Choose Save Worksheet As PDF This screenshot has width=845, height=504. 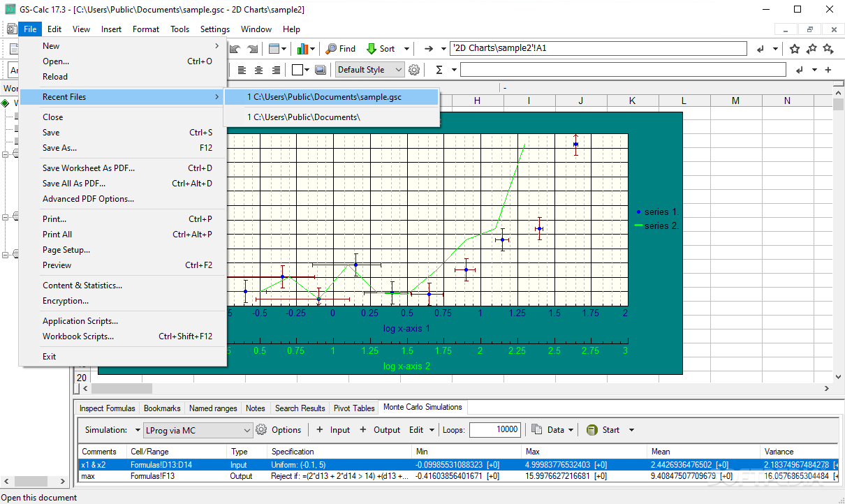point(124,168)
